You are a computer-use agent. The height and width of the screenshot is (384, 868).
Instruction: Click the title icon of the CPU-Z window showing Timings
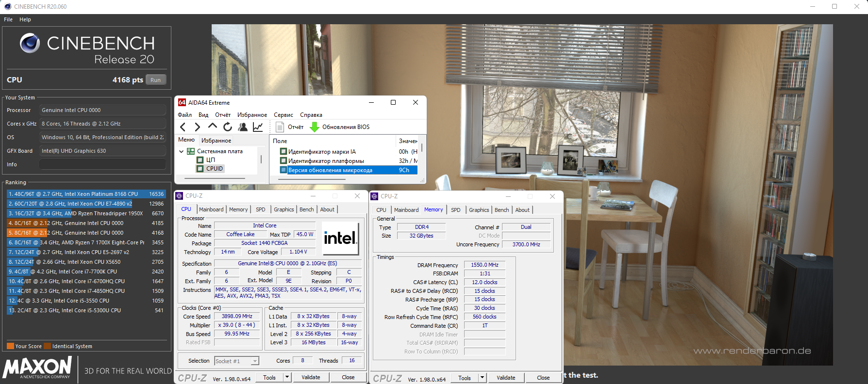coord(374,196)
